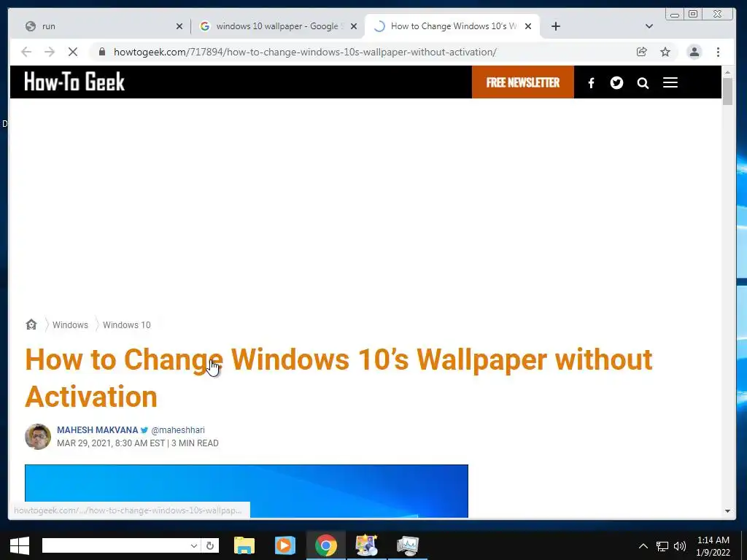The width and height of the screenshot is (747, 560).
Task: Open File Explorer from the taskbar
Action: [244, 545]
